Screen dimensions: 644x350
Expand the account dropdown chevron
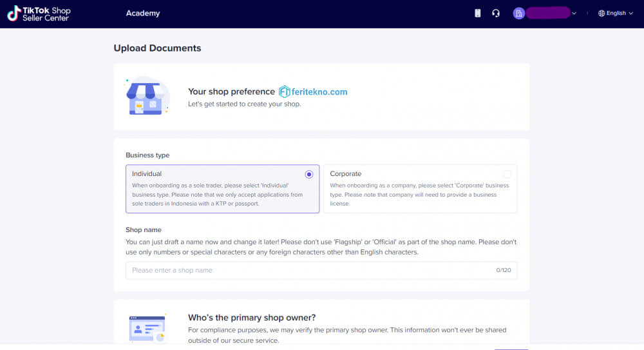tap(574, 14)
